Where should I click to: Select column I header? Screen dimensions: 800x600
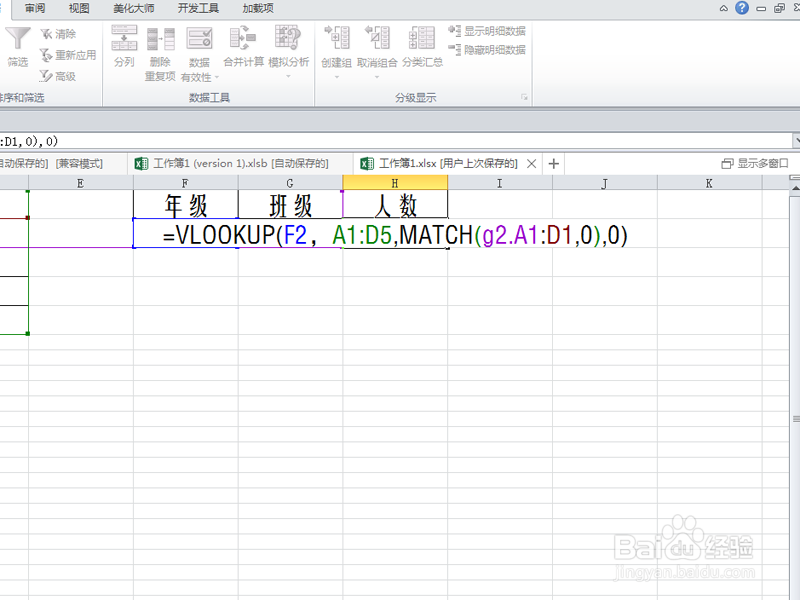[499, 183]
